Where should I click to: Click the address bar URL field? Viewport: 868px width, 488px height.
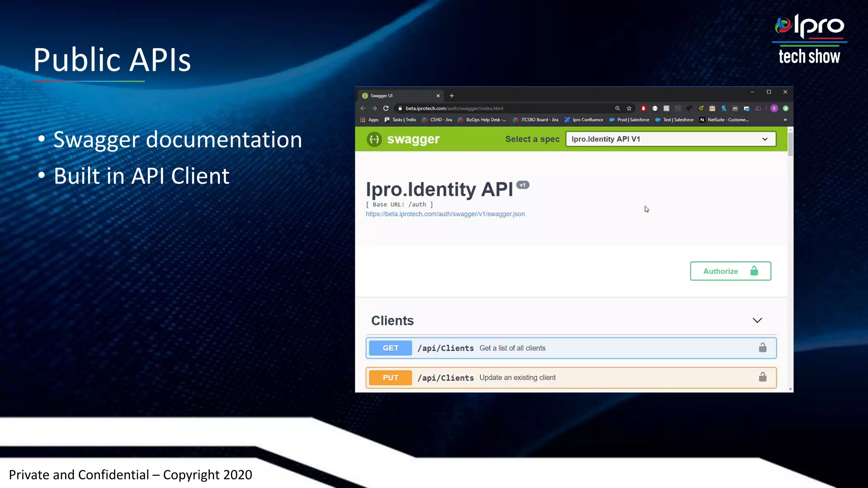click(509, 108)
